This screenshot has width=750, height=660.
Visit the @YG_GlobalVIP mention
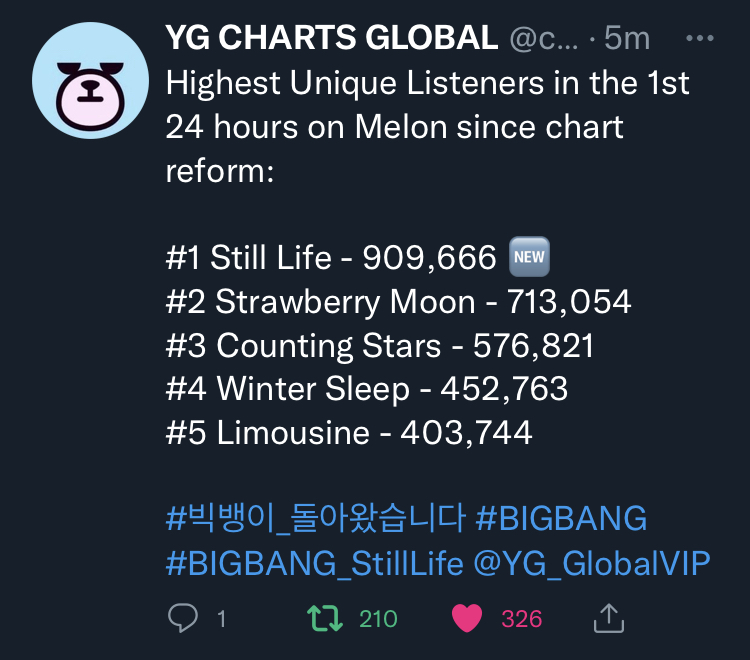(592, 563)
